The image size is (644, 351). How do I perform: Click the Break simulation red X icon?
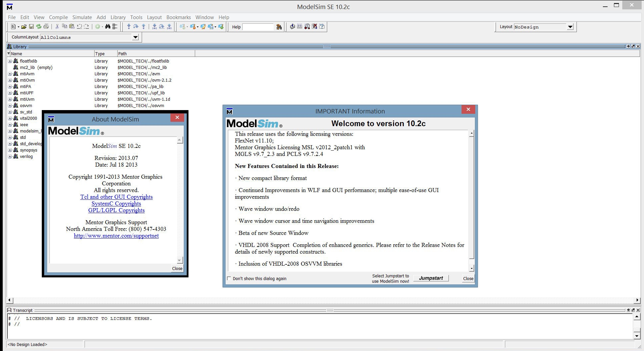314,26
